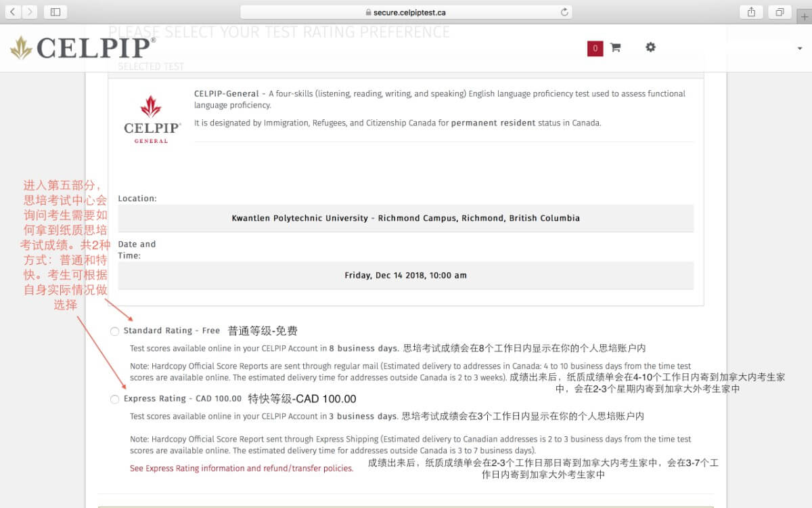Image resolution: width=812 pixels, height=508 pixels.
Task: Click the Kwantlen Polytechnic University location text
Action: 406,218
